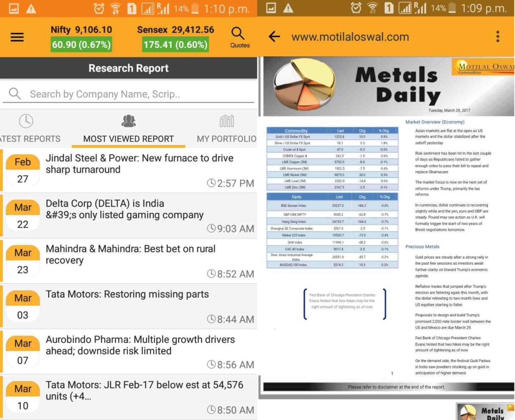Click the magnifier icon in search field
Screen dimensions: 515x420
pyautogui.click(x=15, y=94)
